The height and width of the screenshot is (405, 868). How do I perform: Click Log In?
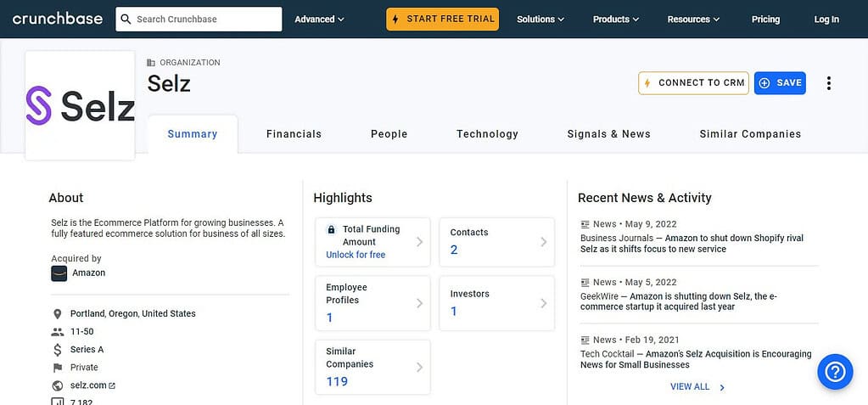[826, 20]
